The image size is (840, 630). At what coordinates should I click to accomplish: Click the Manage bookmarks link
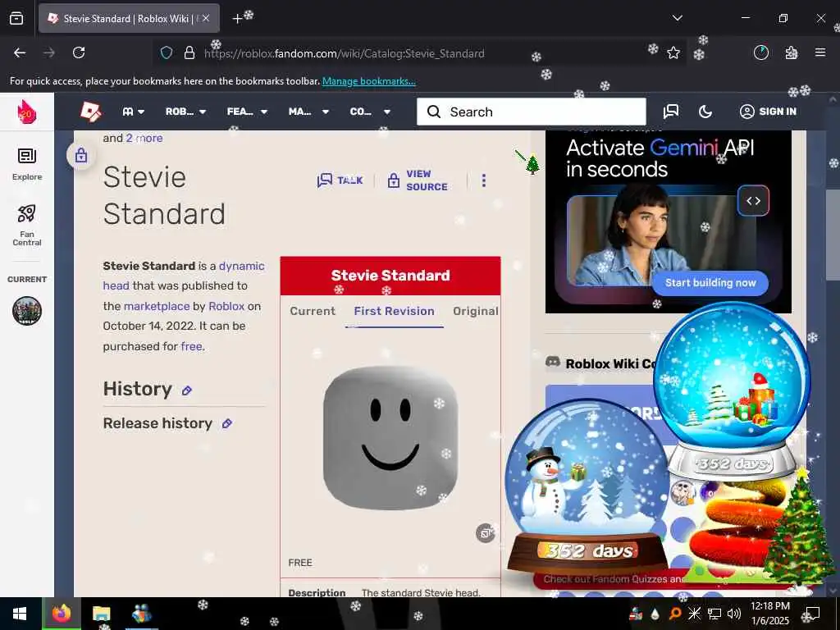[x=368, y=81]
